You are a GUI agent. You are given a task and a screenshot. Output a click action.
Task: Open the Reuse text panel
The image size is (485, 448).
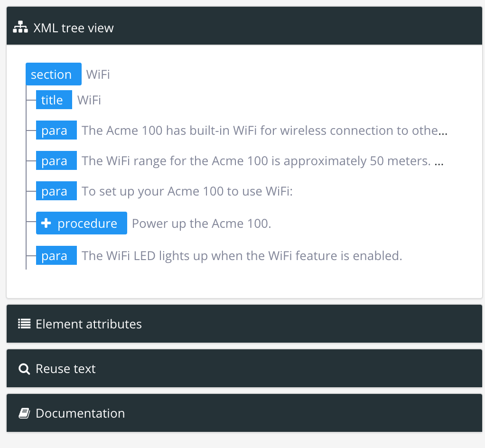(x=66, y=368)
